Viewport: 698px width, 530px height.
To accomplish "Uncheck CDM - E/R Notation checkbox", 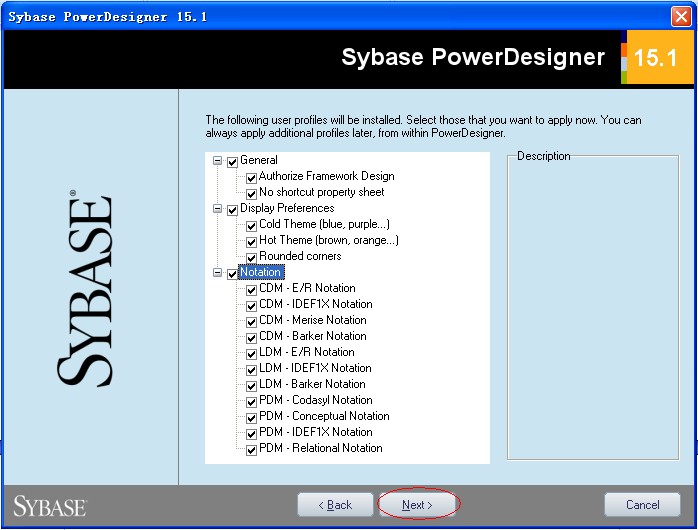I will pos(252,289).
